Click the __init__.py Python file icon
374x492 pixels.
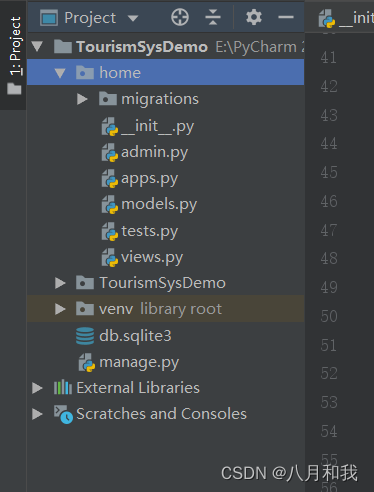tap(110, 127)
